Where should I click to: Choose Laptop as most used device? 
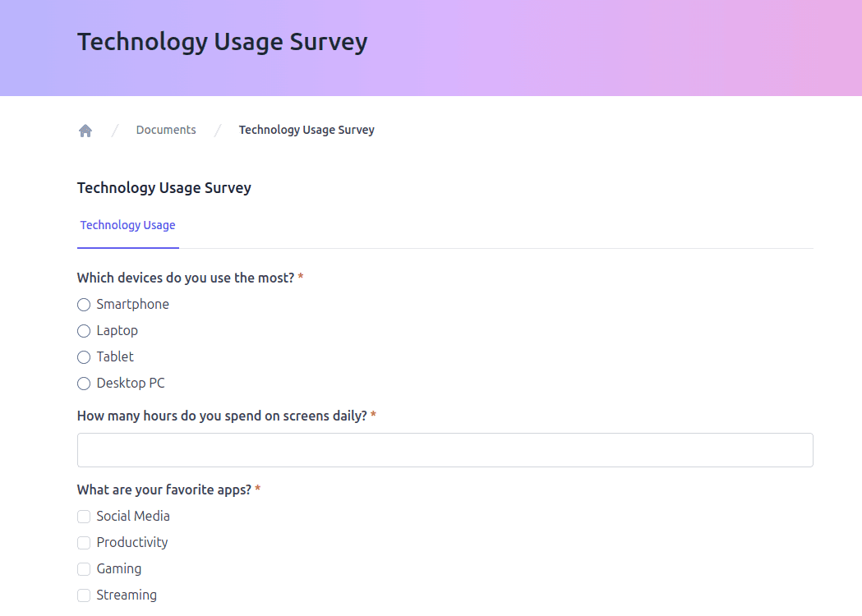pos(84,331)
